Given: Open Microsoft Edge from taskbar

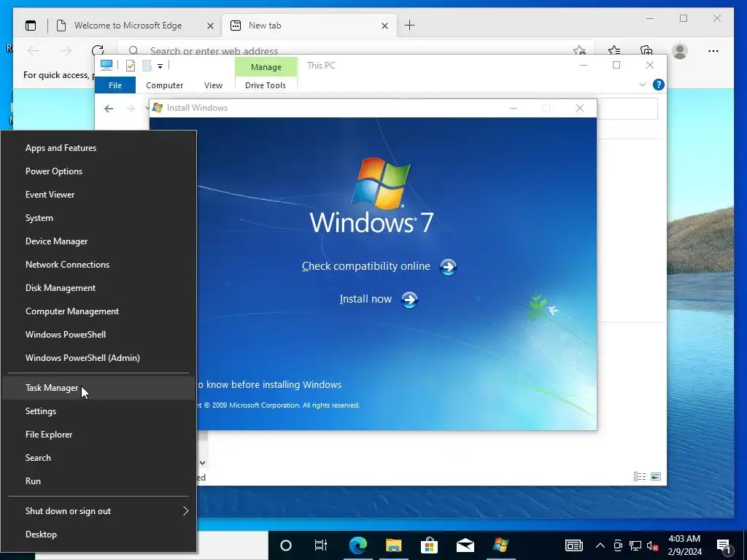Looking at the screenshot, I should pos(357,545).
